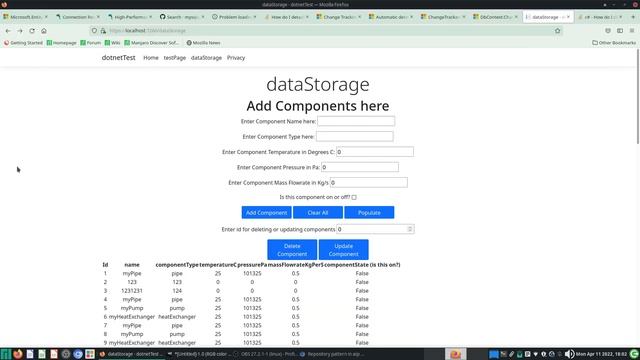Click the dotnetTest brand link
Image resolution: width=640 pixels, height=360 pixels.
click(118, 58)
